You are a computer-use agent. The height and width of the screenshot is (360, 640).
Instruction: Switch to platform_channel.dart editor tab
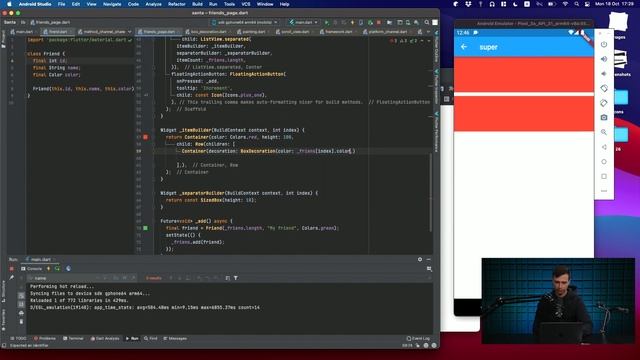point(388,31)
